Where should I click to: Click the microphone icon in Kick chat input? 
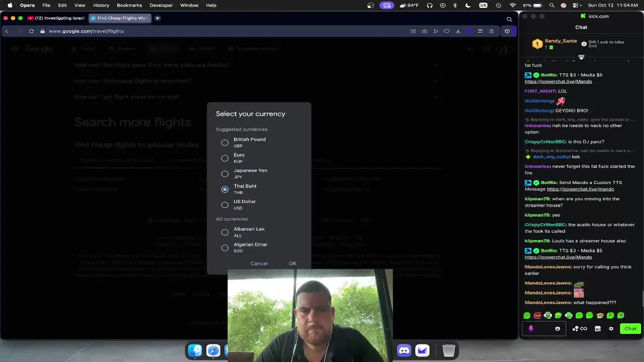(531, 328)
